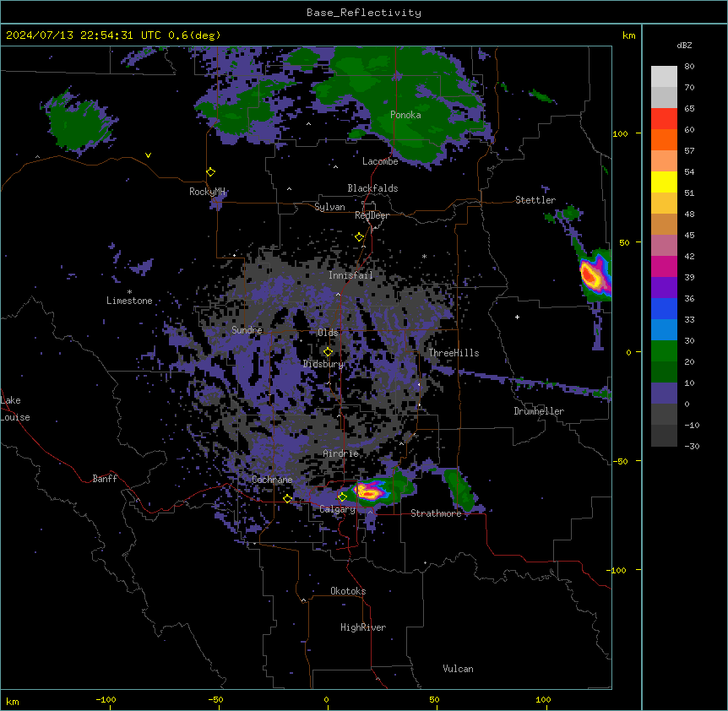
Task: Click the Stettler city label
Action: point(535,200)
